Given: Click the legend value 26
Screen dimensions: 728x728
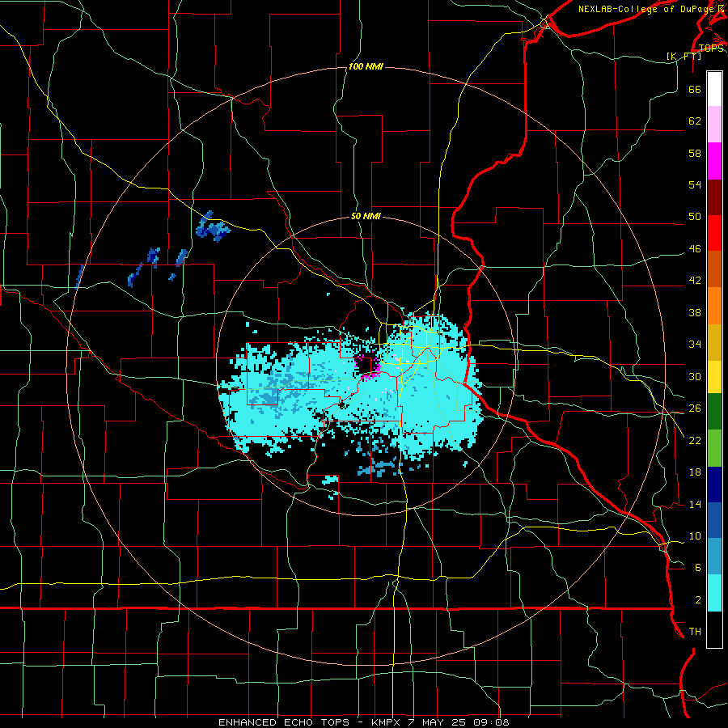Looking at the screenshot, I should [695, 408].
